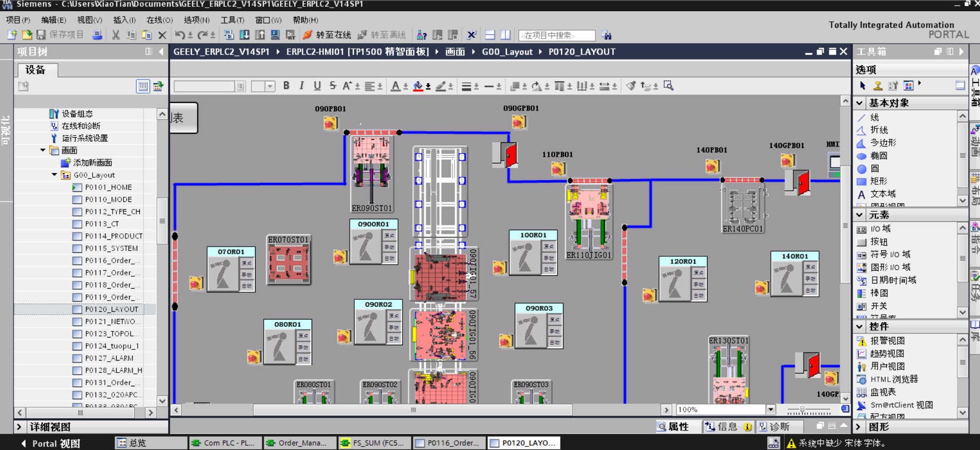Click the new project icon in toolbar
Viewport: 980px width, 450px height.
12,35
